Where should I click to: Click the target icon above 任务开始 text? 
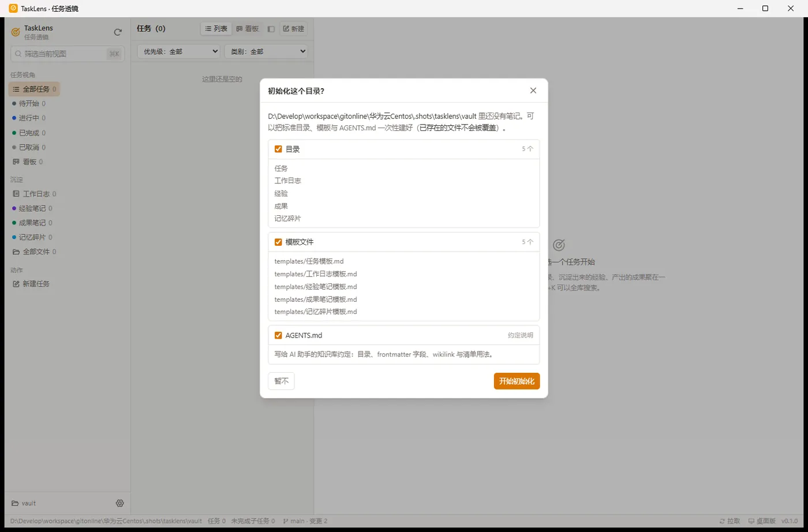(559, 245)
